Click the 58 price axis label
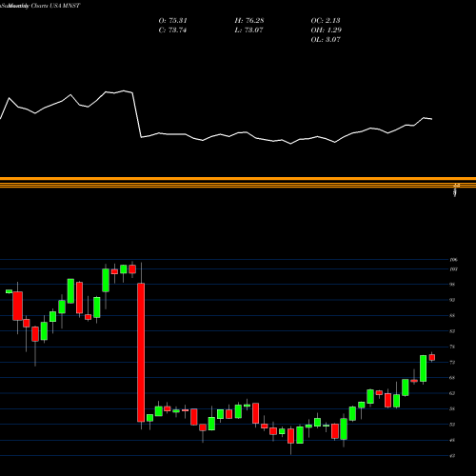476x476 pixels. 452,408
